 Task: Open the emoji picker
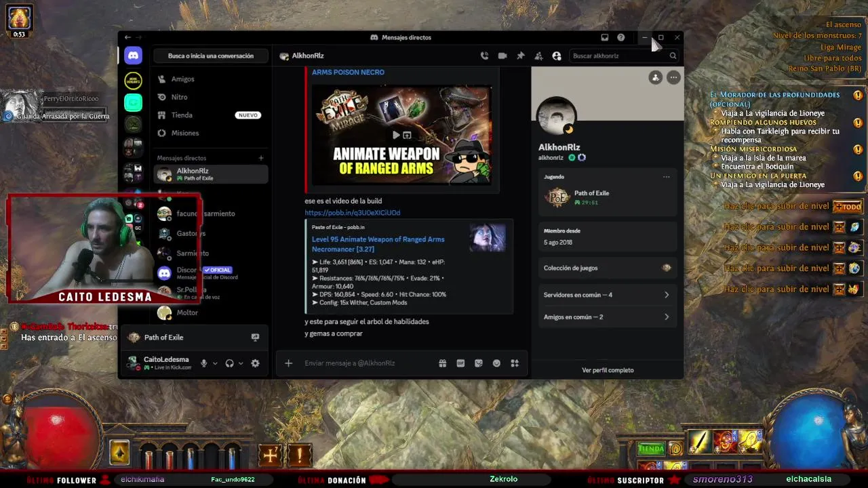(x=496, y=363)
